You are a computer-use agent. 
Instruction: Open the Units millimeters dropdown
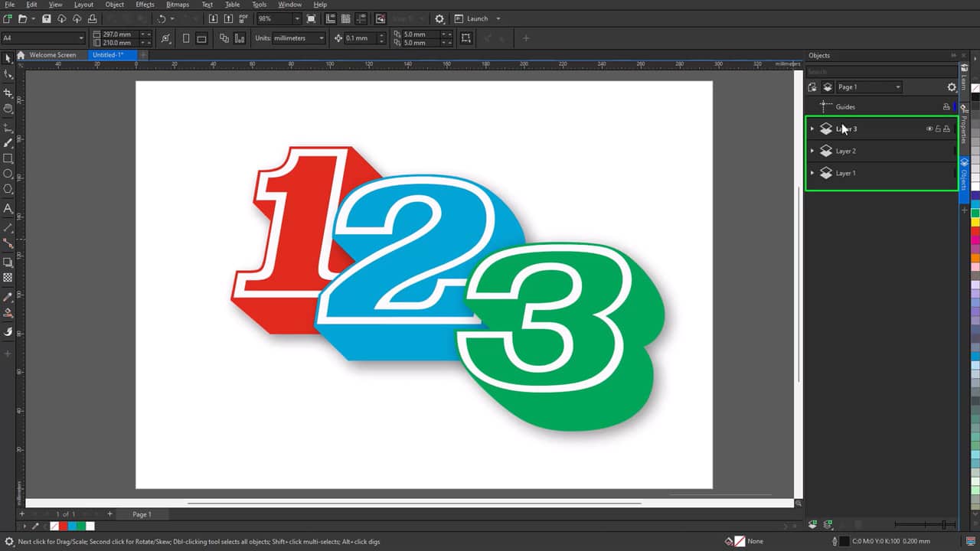click(x=322, y=38)
